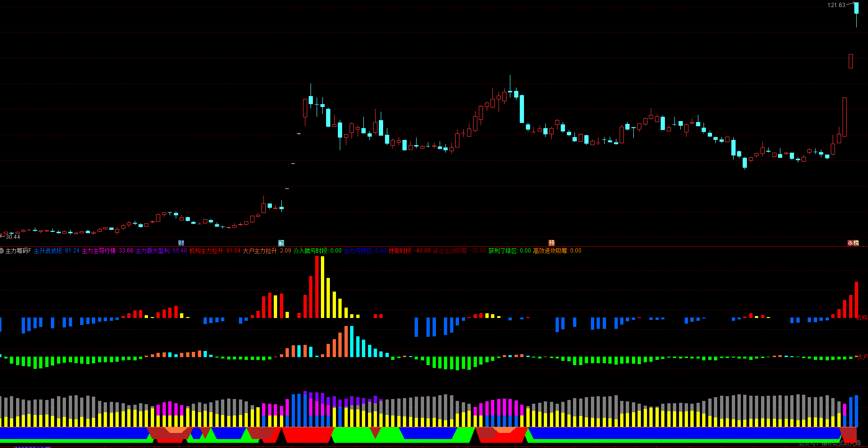Click the 获利了结区 indicator label
Screen dimensions: 868x448
[x=509, y=251]
